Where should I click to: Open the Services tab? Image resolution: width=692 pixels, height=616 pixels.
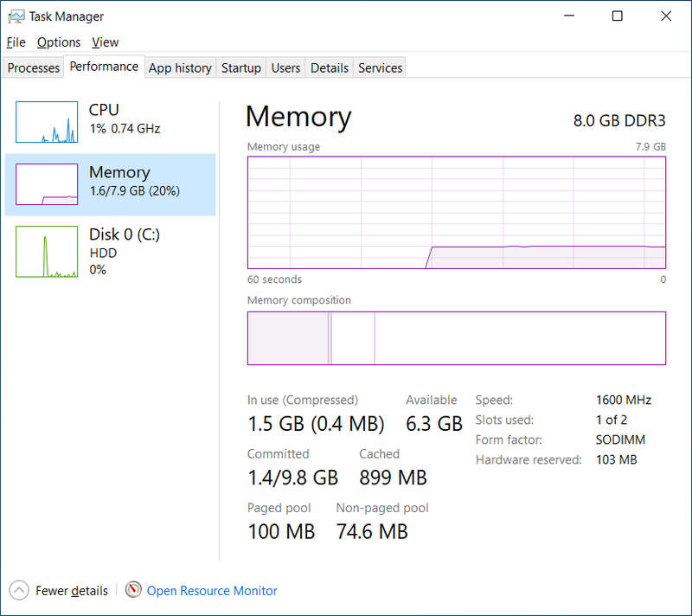[380, 68]
